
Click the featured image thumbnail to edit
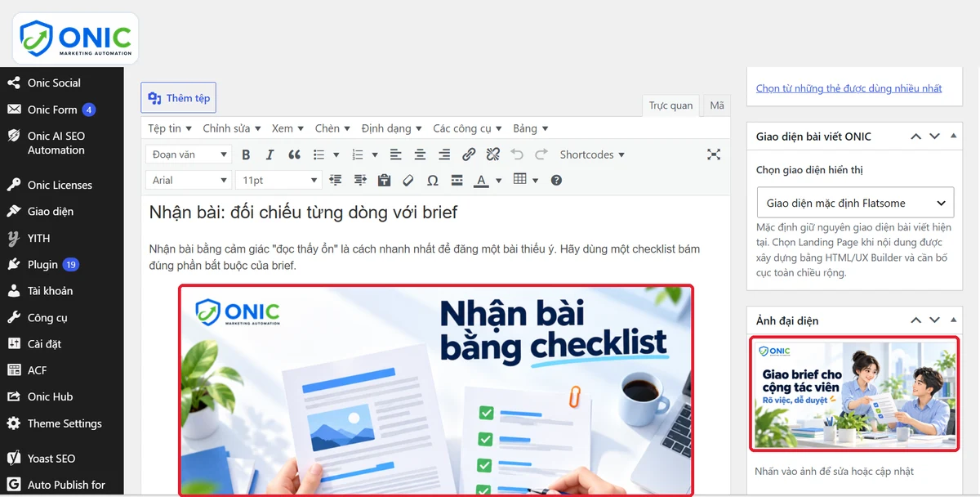854,394
